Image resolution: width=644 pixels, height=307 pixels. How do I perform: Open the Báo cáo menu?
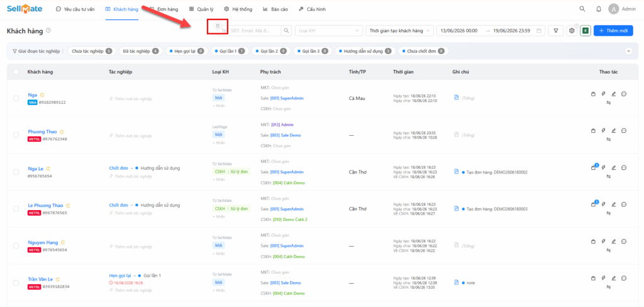point(275,9)
